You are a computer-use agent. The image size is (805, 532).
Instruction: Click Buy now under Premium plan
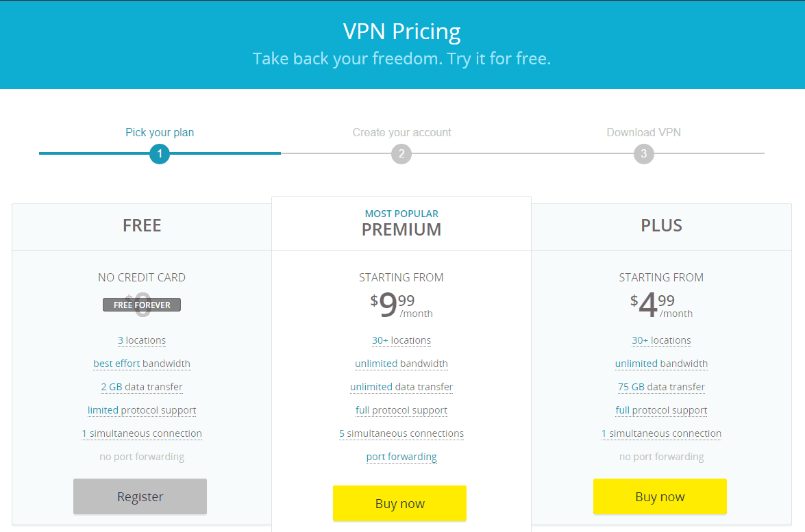click(400, 503)
